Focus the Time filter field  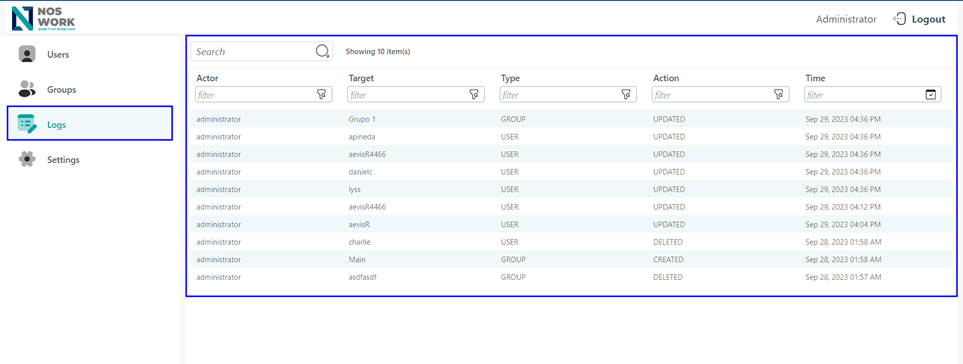tap(873, 95)
